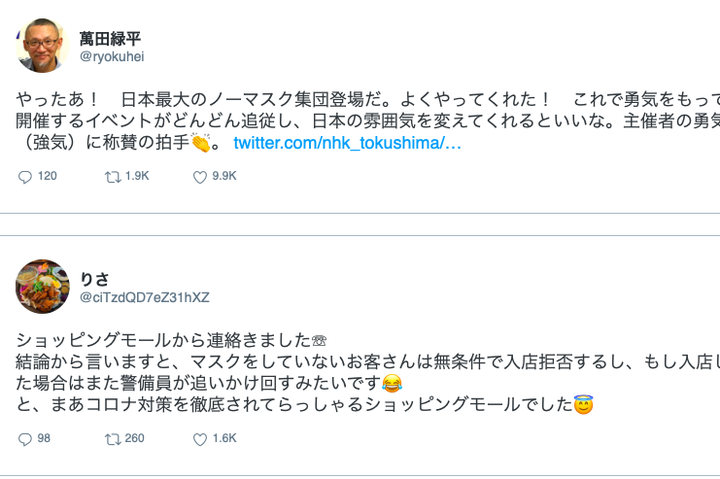Like the tweet posted by りさ
The image size is (720, 479).
[x=199, y=439]
